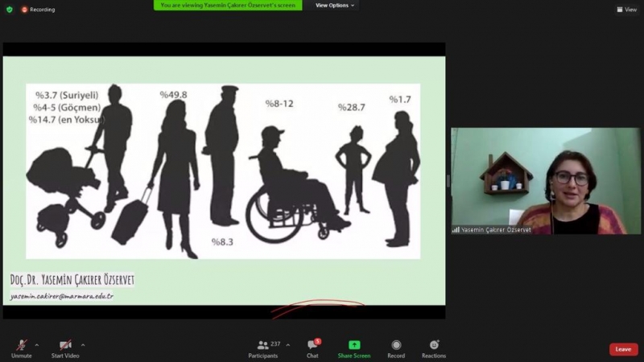Viewport: 644px width, 362px height.
Task: Click the red Recording indicator
Action: [x=38, y=9]
